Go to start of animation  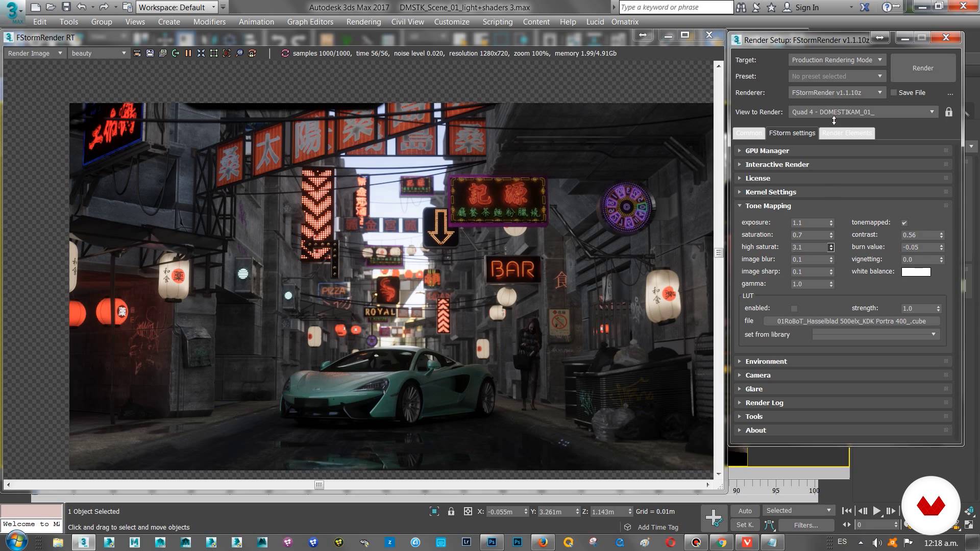pyautogui.click(x=846, y=511)
